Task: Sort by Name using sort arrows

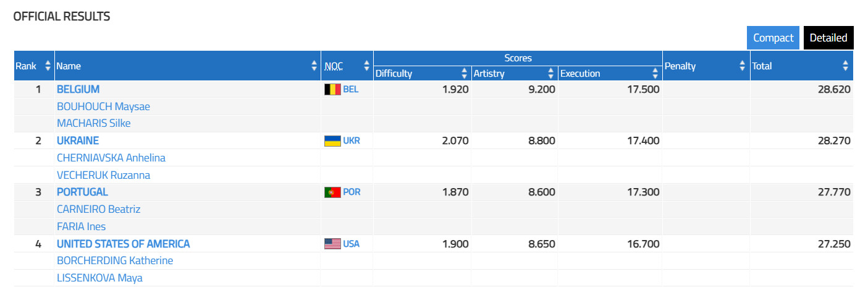Action: [314, 66]
